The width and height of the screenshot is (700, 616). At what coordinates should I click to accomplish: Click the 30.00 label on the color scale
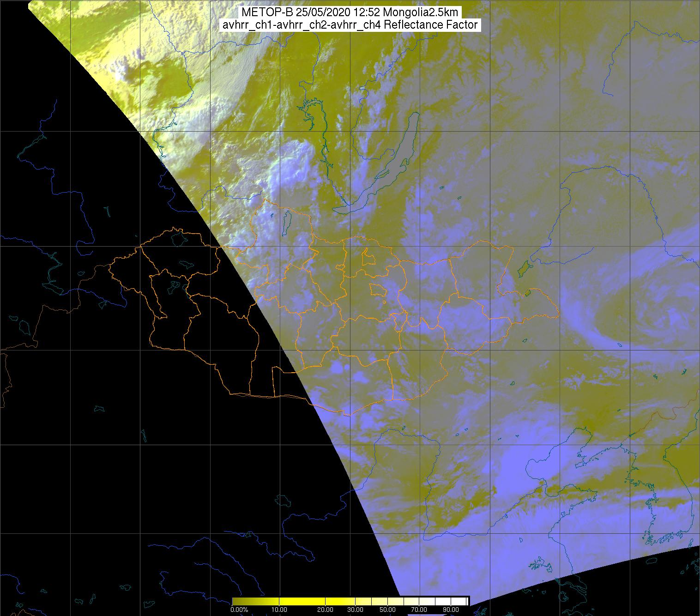click(355, 610)
